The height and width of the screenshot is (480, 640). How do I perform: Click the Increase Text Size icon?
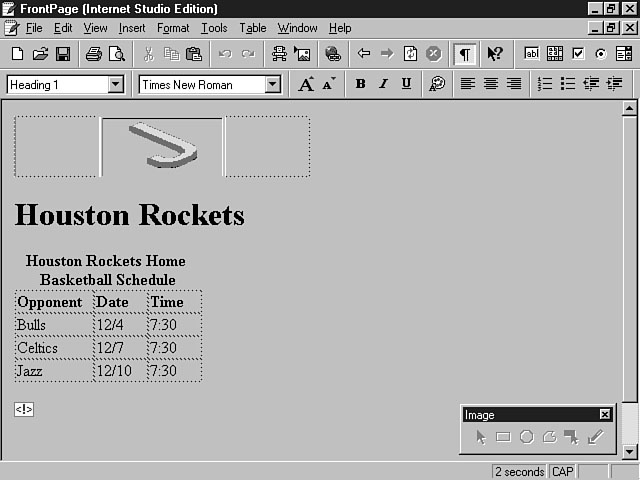(306, 85)
